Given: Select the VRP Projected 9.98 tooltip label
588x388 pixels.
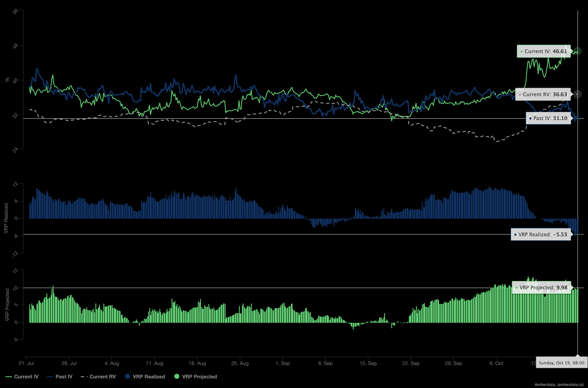Looking at the screenshot, I should pos(541,287).
